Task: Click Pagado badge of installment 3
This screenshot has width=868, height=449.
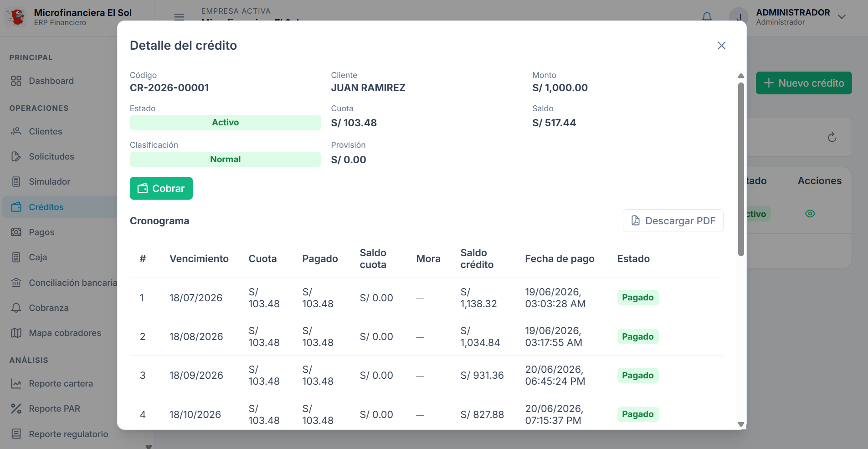Action: (x=638, y=375)
